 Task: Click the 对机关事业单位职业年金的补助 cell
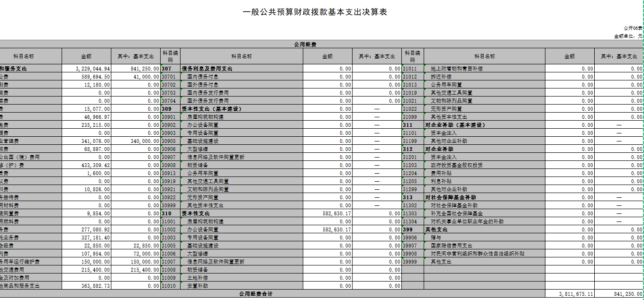coord(484,221)
